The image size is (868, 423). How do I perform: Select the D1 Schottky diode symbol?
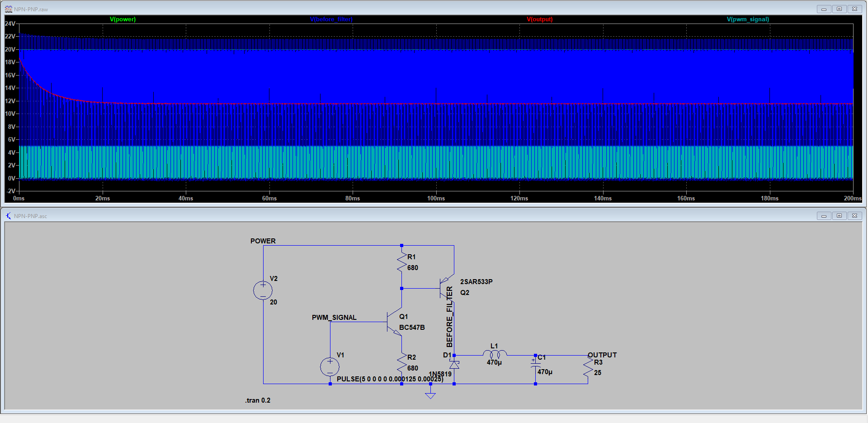click(454, 364)
